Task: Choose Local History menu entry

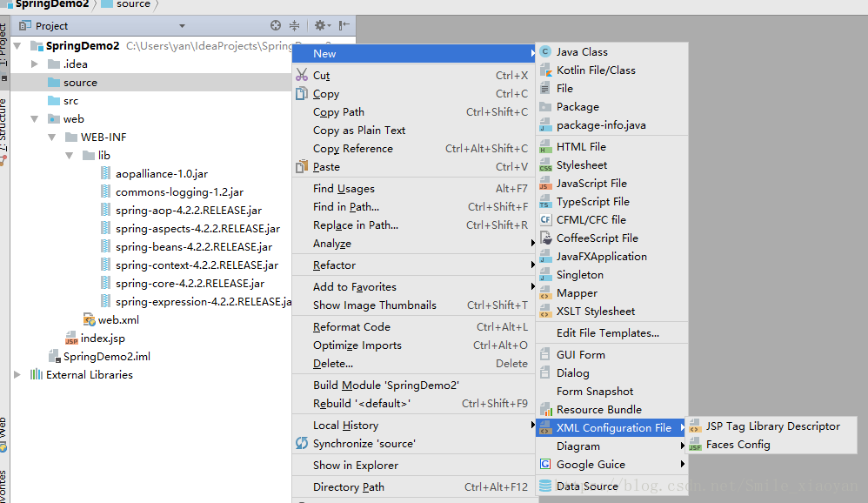Action: point(414,425)
